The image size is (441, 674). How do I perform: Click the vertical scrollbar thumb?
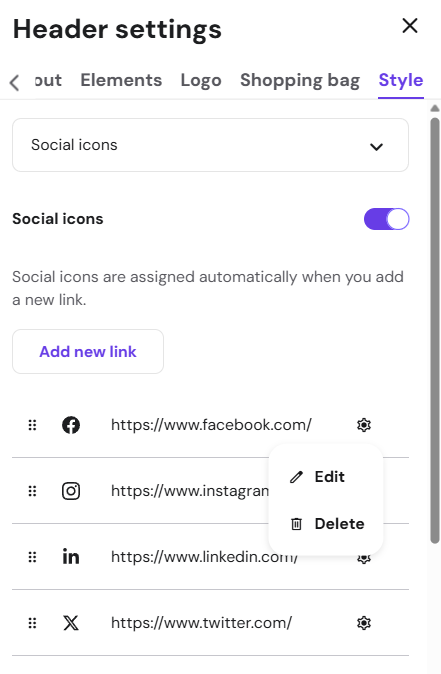pos(435,331)
